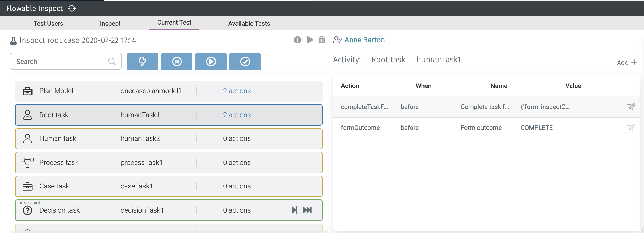
Task: Open the Test Users tab
Action: point(48,24)
